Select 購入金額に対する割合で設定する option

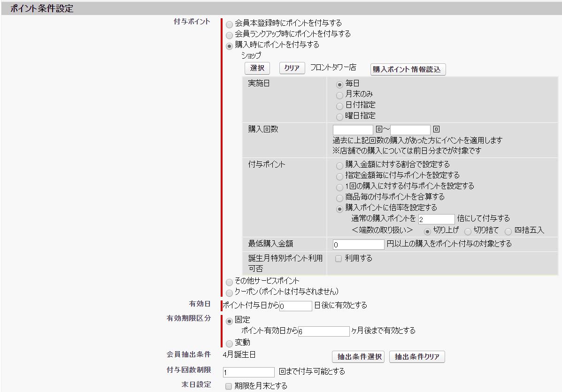coord(339,165)
